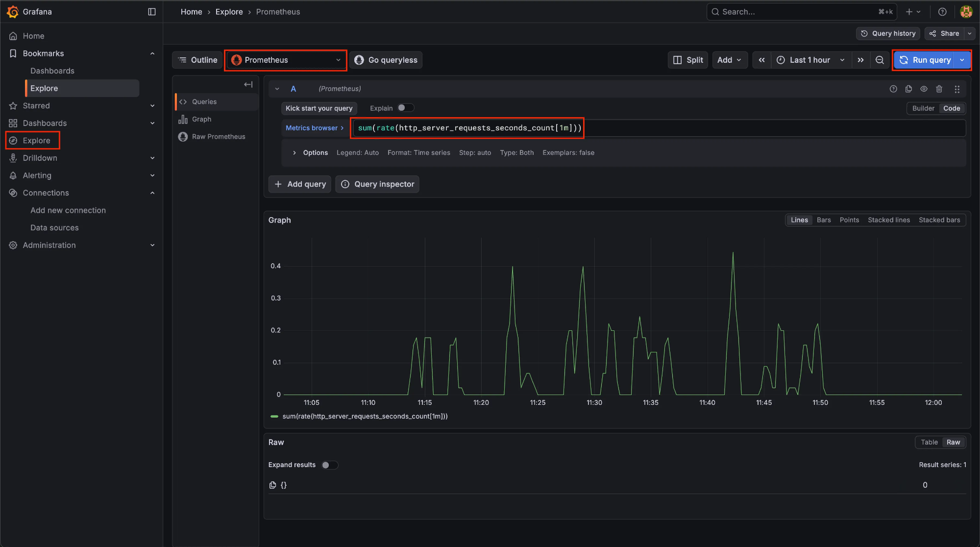
Task: Copy raw result with clipboard icon
Action: [272, 485]
